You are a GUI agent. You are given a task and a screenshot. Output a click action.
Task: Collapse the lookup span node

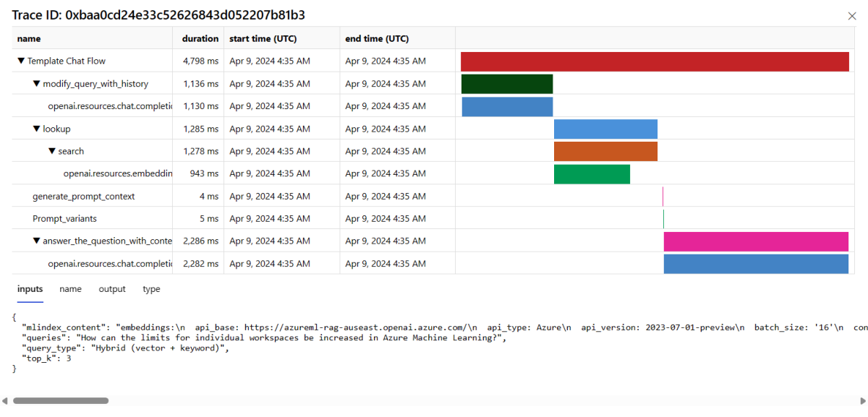click(x=37, y=129)
